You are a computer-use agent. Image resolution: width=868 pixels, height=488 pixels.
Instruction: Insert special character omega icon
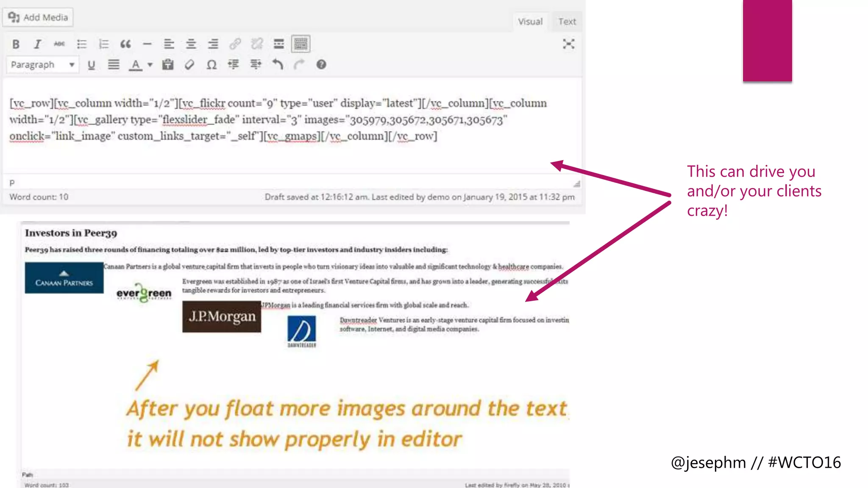(211, 65)
